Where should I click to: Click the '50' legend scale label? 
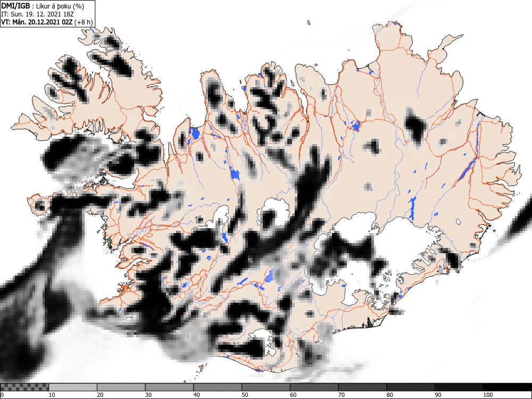[x=245, y=395]
